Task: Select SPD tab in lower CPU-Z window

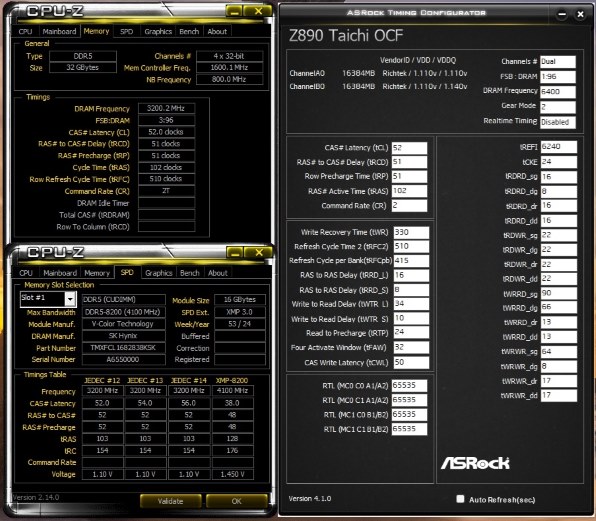Action: coord(127,272)
